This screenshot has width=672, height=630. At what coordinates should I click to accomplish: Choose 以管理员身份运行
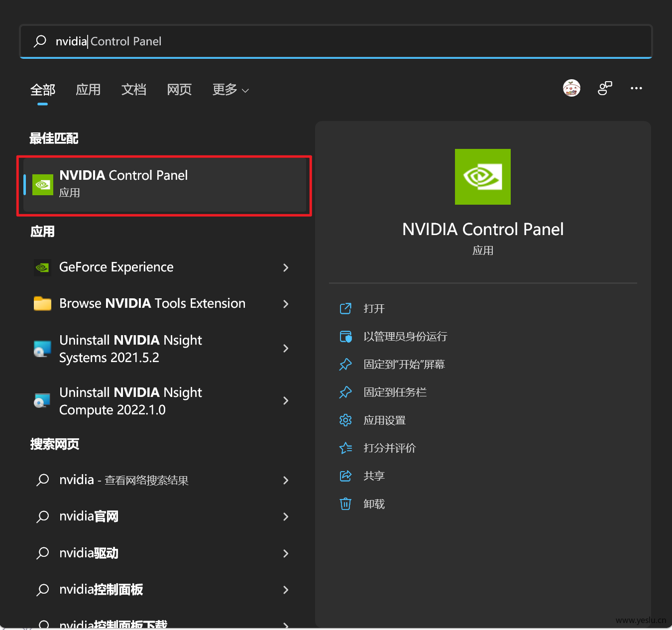(405, 337)
